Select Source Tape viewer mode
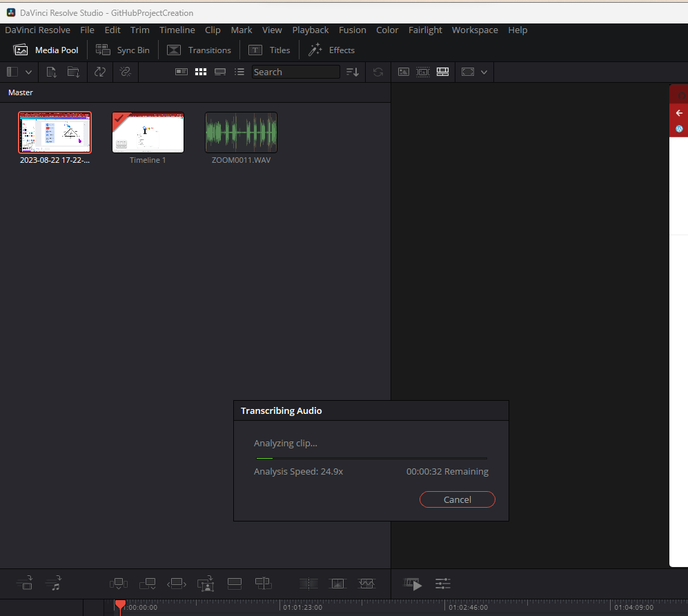Screen dimensions: 688x616 point(423,72)
